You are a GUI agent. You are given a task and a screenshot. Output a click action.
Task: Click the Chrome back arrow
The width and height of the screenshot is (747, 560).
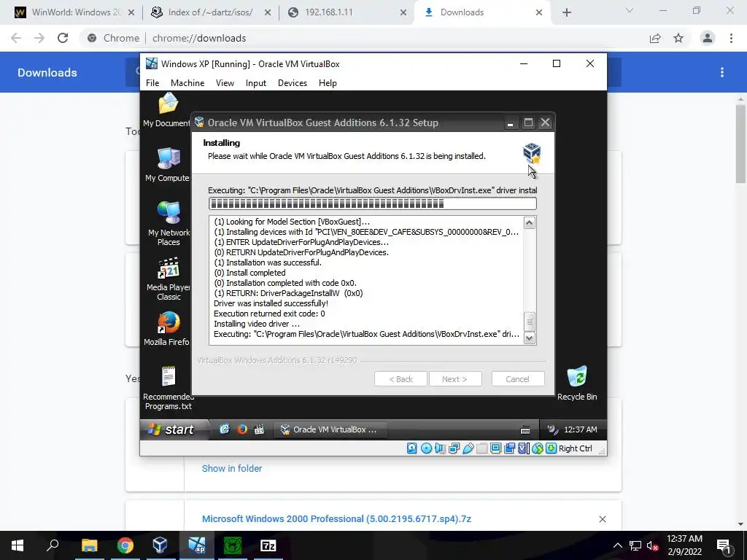16,38
